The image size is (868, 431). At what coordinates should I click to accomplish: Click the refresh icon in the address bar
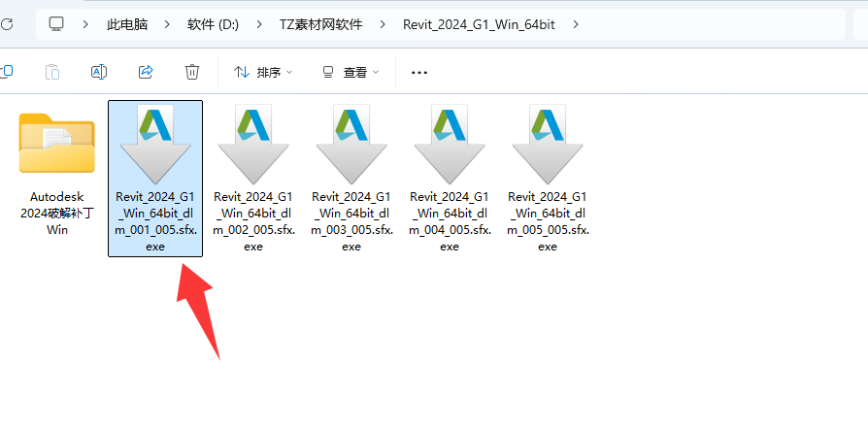6,24
